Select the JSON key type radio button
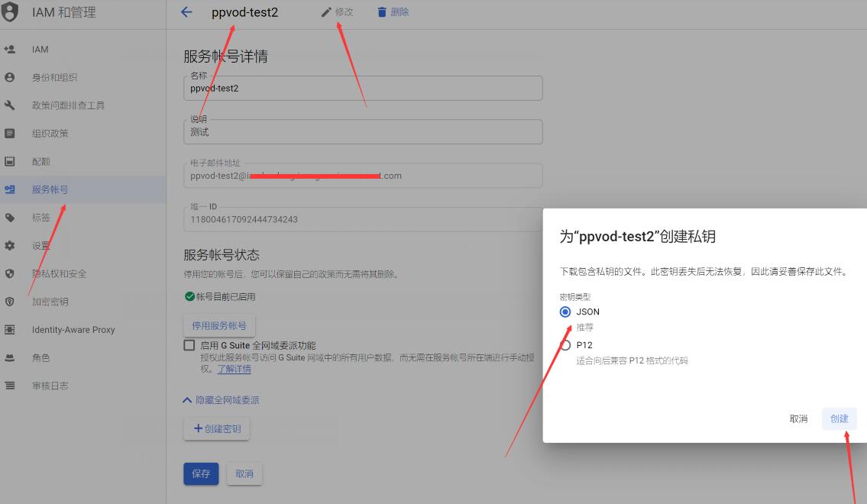 pyautogui.click(x=565, y=312)
